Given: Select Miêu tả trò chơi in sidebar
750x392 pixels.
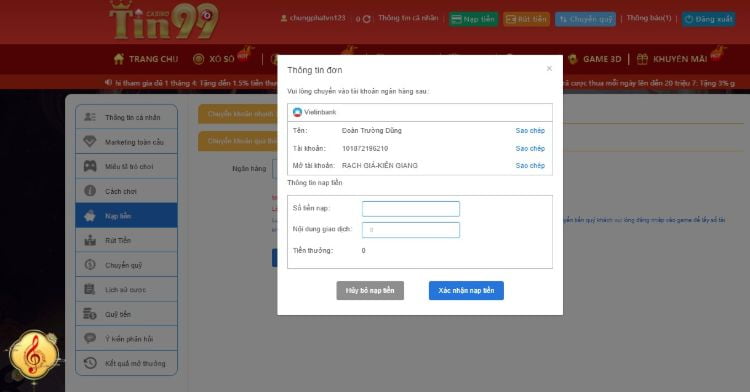Looking at the screenshot, I should coord(126,166).
